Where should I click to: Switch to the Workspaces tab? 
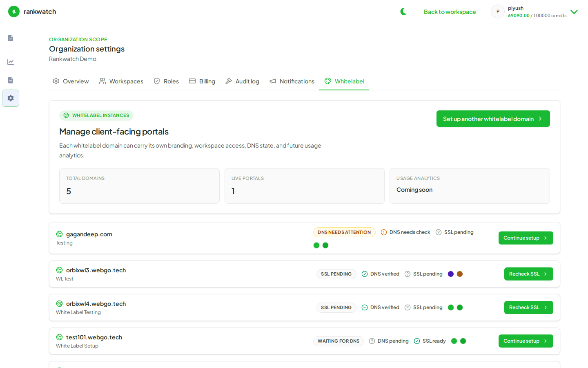[121, 81]
